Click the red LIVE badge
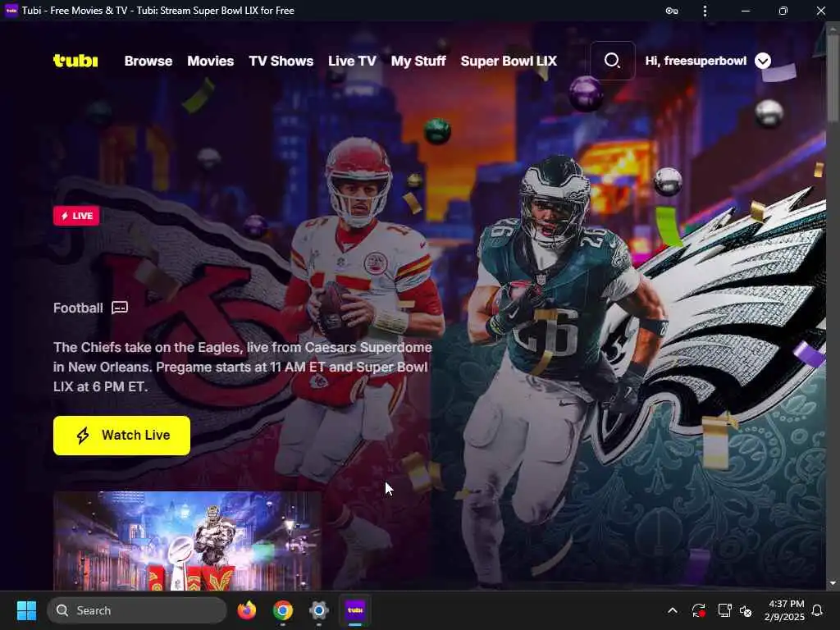The width and height of the screenshot is (840, 630). click(x=76, y=216)
